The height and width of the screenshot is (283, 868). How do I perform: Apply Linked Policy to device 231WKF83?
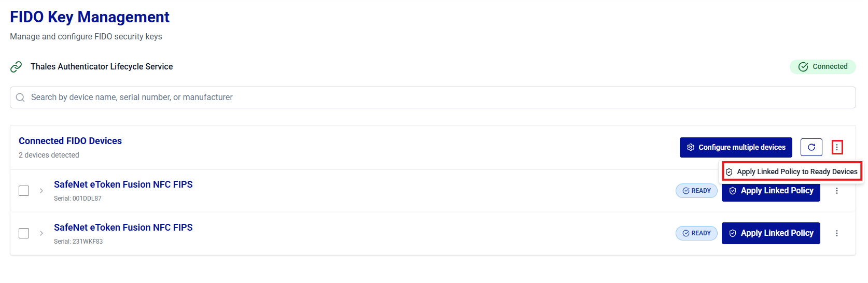coord(771,233)
